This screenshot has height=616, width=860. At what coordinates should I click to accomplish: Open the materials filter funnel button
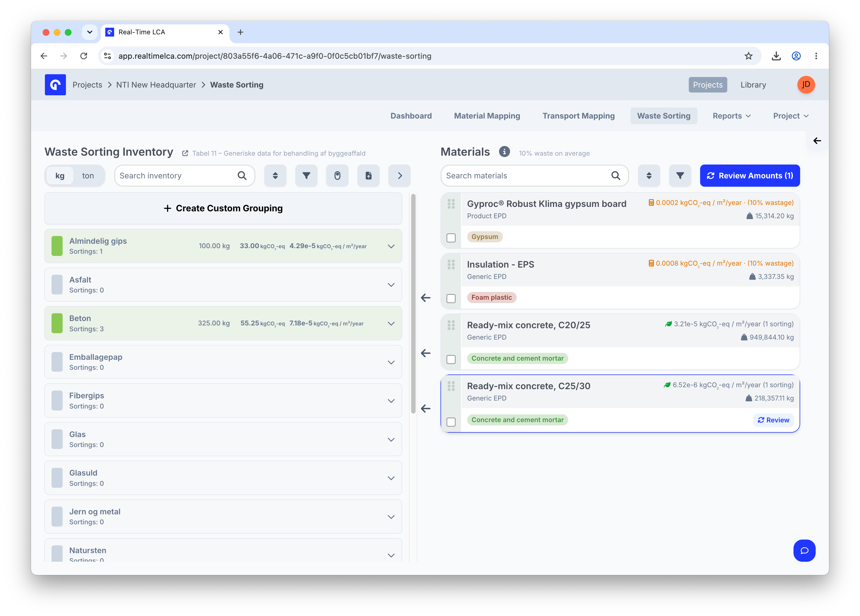click(x=680, y=176)
